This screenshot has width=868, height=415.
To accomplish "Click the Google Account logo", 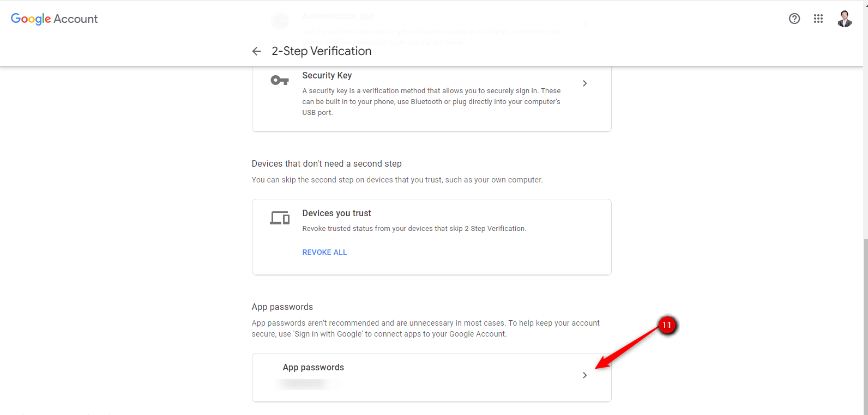I will pyautogui.click(x=54, y=19).
